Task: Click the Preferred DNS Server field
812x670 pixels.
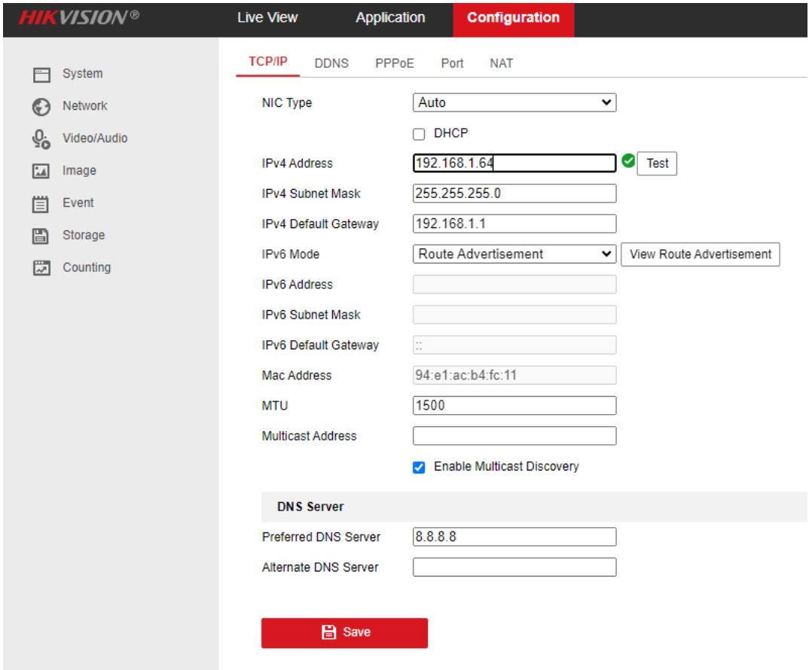Action: tap(514, 537)
